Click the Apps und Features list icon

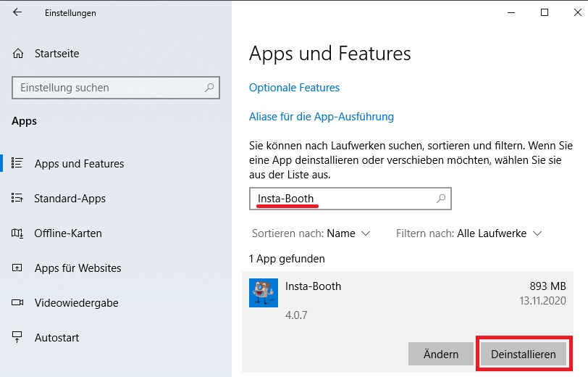click(17, 163)
